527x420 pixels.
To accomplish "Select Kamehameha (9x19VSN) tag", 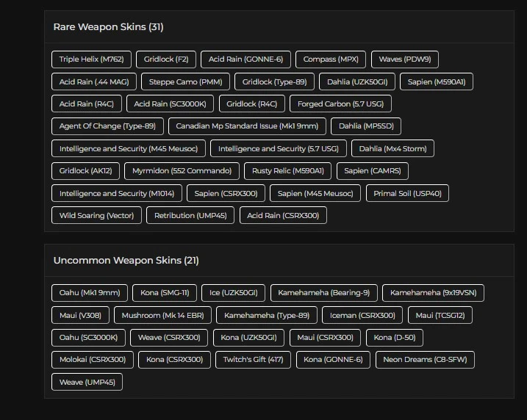I will click(x=433, y=293).
